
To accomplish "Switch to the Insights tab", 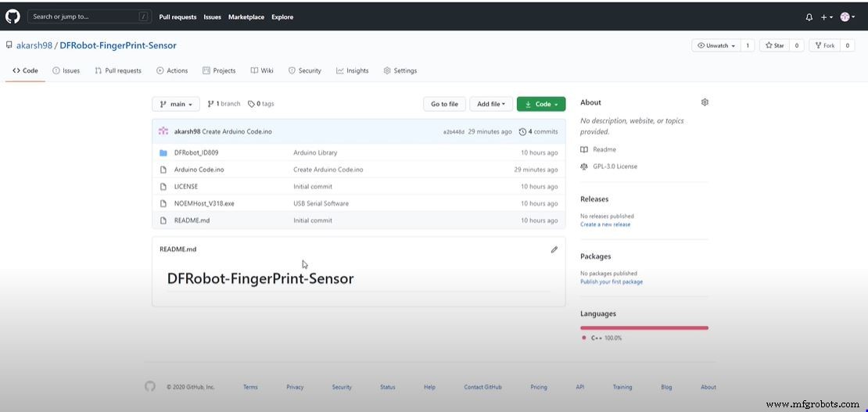I will tap(352, 71).
